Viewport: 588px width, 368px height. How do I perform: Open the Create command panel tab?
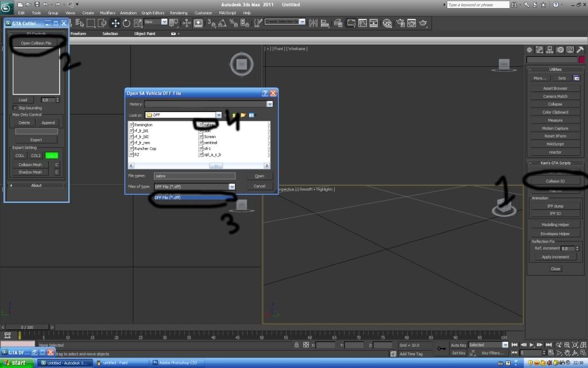click(529, 49)
